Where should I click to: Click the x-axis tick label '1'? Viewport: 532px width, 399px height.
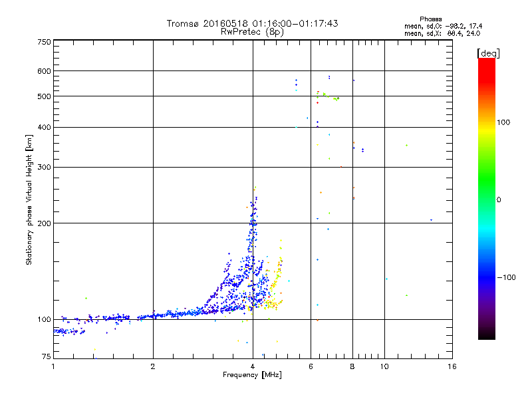[53, 366]
